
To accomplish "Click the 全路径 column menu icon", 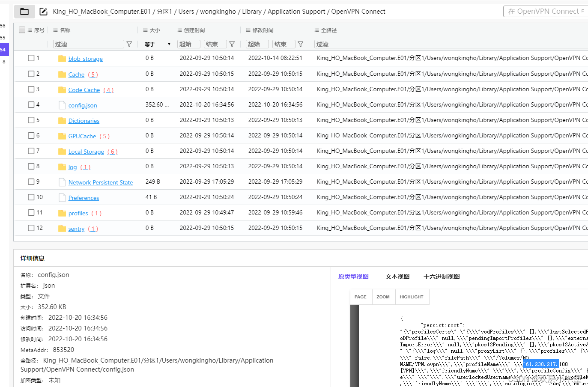I will pos(317,30).
